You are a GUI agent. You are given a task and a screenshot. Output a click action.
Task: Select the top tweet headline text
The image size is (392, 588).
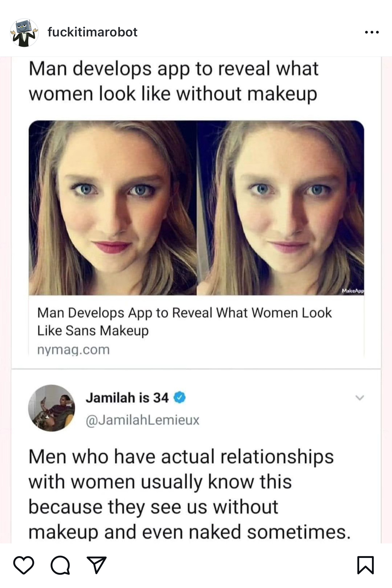click(174, 81)
